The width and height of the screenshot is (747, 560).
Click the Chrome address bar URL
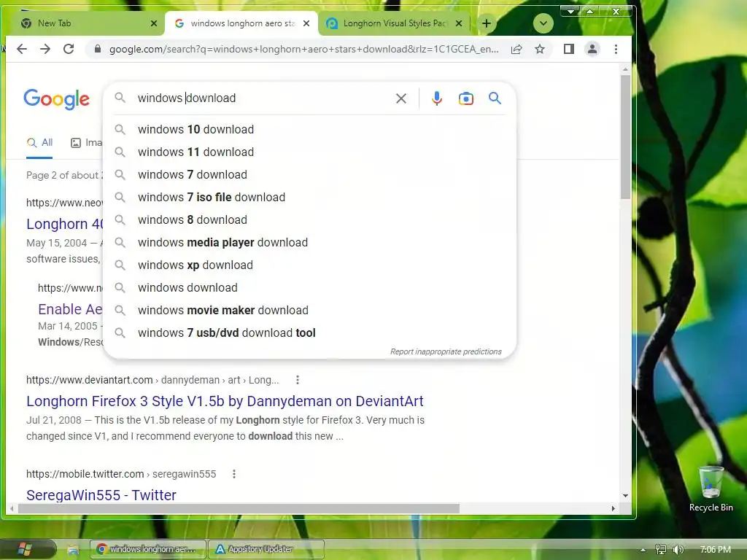pos(304,49)
